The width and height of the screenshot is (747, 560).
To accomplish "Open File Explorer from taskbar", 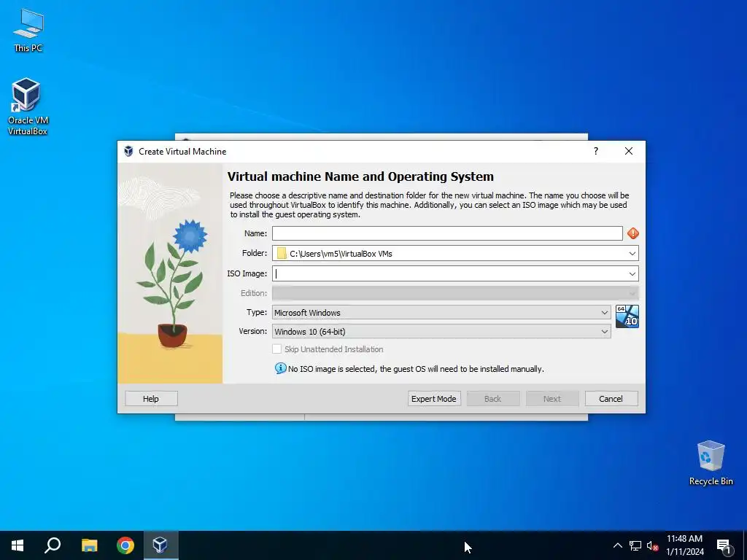I will pyautogui.click(x=89, y=545).
